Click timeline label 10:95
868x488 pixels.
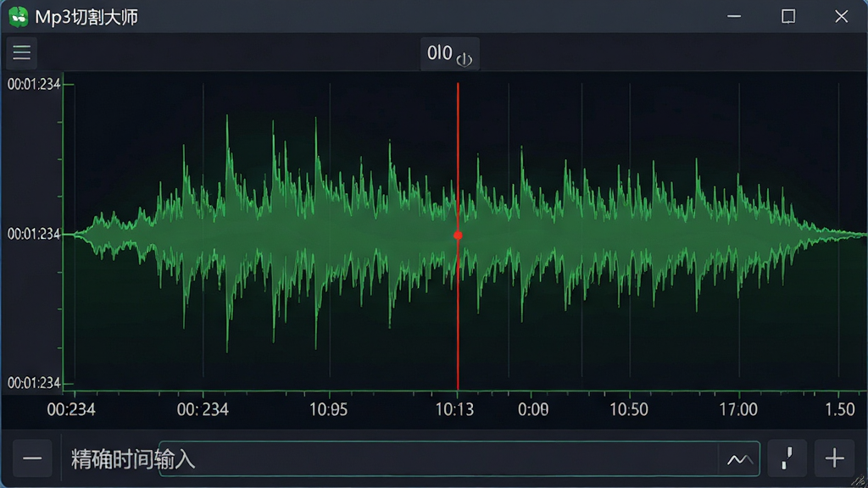click(x=328, y=409)
